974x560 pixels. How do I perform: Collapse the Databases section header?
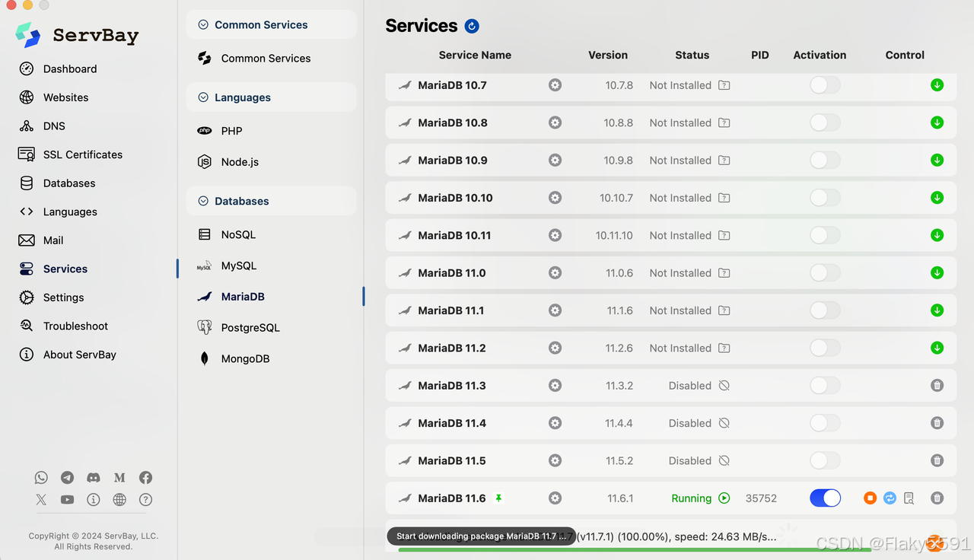pos(271,201)
